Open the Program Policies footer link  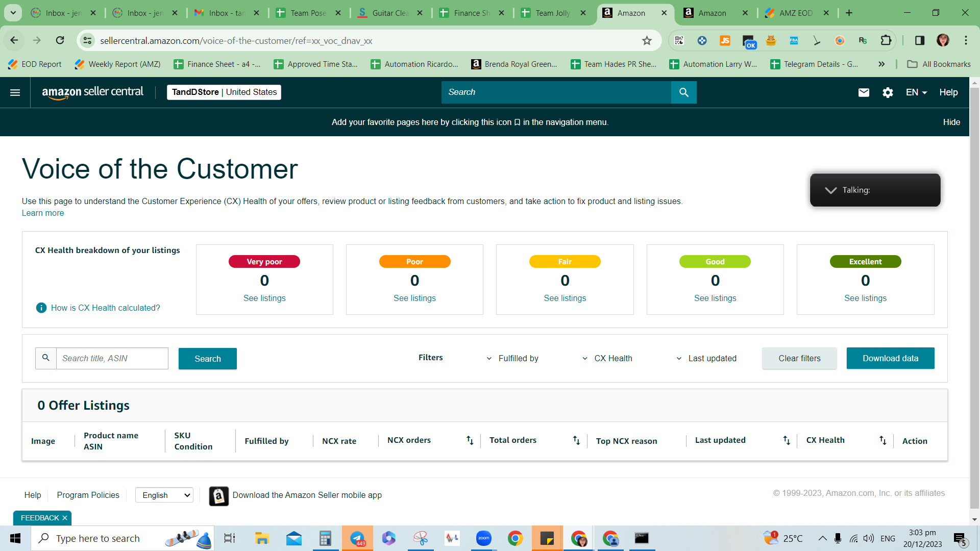point(88,495)
